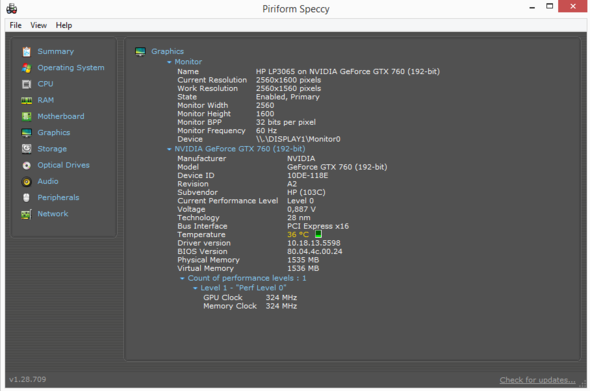Click the Operating System Windows-flag icon
Image resolution: width=590 pixels, height=391 pixels.
pos(26,68)
